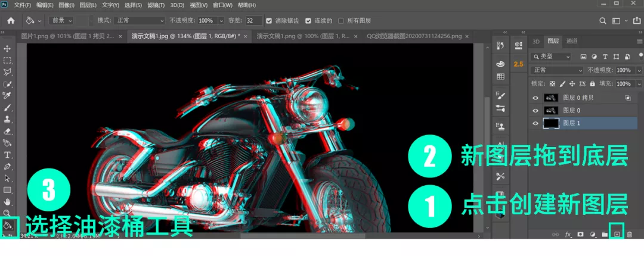Open the Clone Source stamp panel icon
The width and height of the screenshot is (644, 256).
tap(500, 126)
